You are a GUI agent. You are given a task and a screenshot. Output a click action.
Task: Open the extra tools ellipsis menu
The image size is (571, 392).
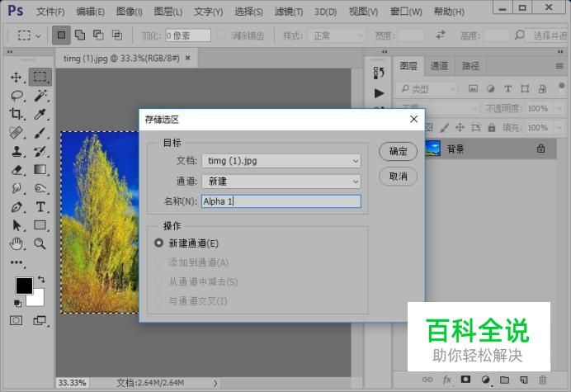(x=17, y=262)
